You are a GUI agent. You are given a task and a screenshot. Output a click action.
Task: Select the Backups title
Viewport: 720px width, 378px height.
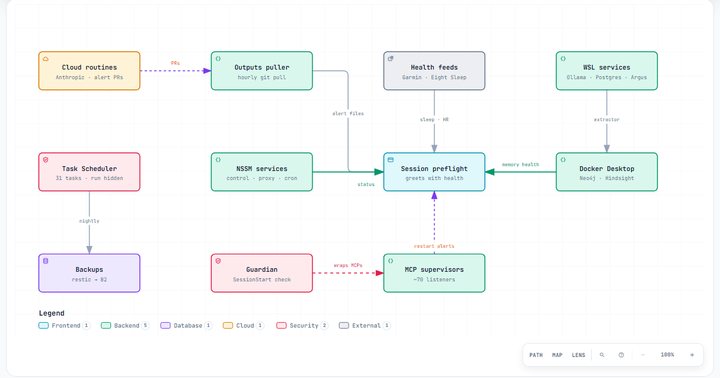pos(90,270)
